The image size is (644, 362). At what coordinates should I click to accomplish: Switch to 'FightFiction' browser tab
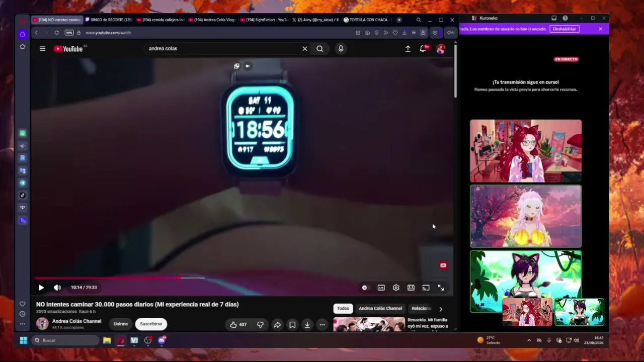(265, 20)
